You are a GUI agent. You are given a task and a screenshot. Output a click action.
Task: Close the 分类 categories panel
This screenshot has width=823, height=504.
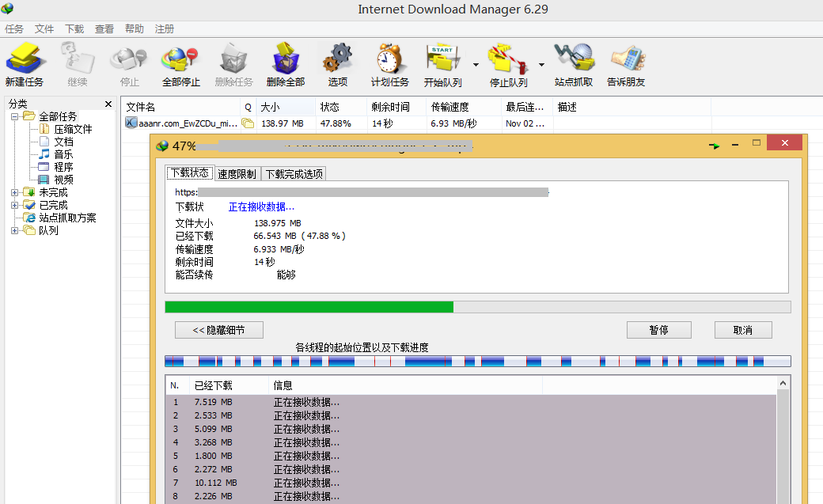108,104
